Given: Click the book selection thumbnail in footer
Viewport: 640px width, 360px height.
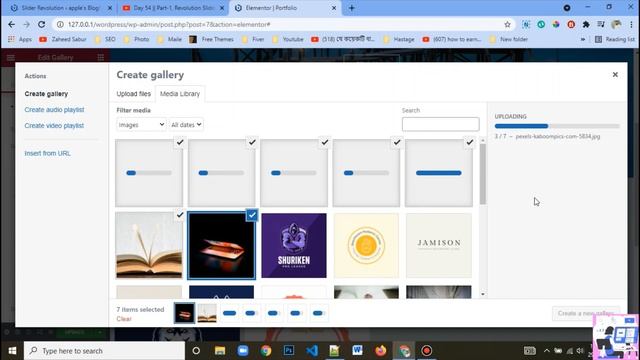Looking at the screenshot, I should coord(207,313).
